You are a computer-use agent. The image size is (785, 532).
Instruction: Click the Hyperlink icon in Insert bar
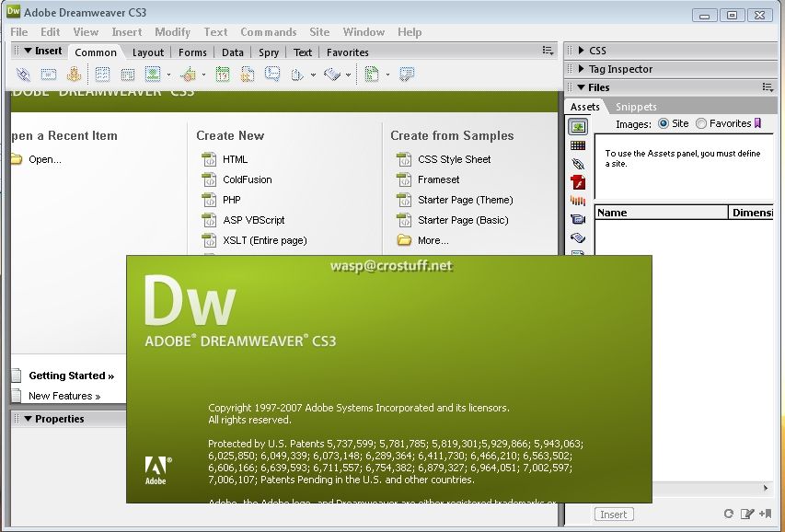[x=23, y=75]
